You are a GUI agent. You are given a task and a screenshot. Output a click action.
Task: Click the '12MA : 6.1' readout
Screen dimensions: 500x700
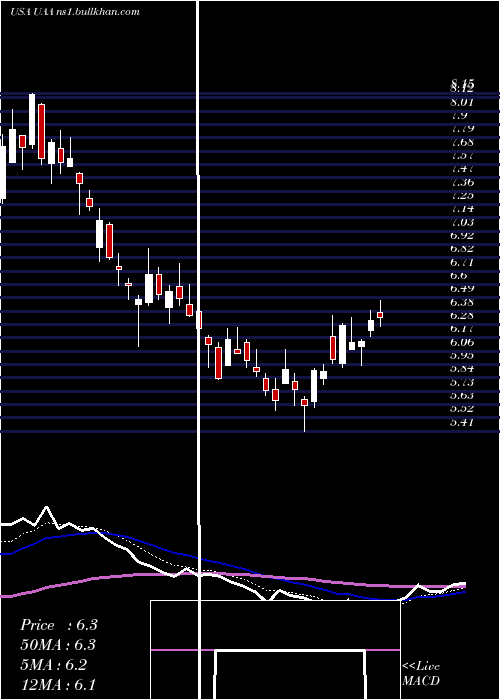point(58,684)
